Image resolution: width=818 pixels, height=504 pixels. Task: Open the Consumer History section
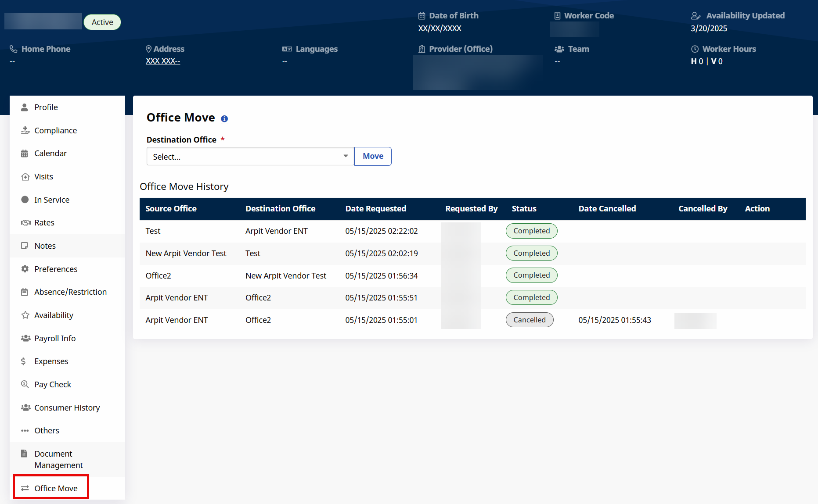pyautogui.click(x=67, y=407)
